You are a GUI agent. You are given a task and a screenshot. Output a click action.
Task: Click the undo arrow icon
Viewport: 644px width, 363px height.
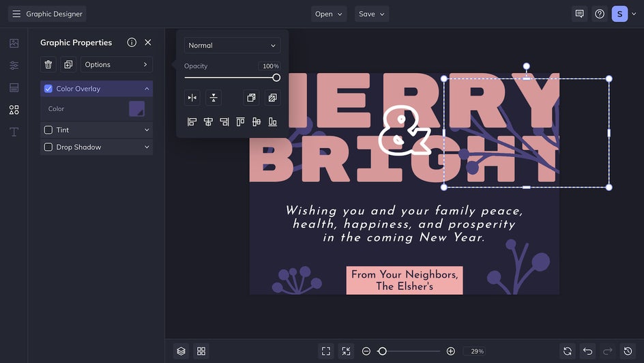[587, 351]
